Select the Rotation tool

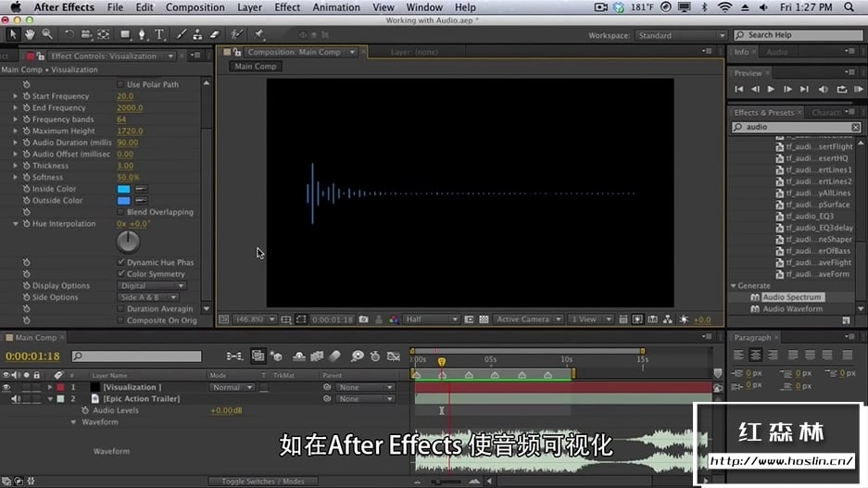(x=69, y=34)
